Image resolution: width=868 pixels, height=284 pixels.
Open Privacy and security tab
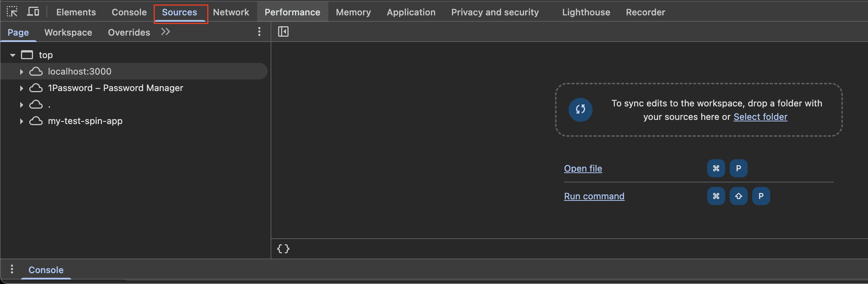[495, 12]
